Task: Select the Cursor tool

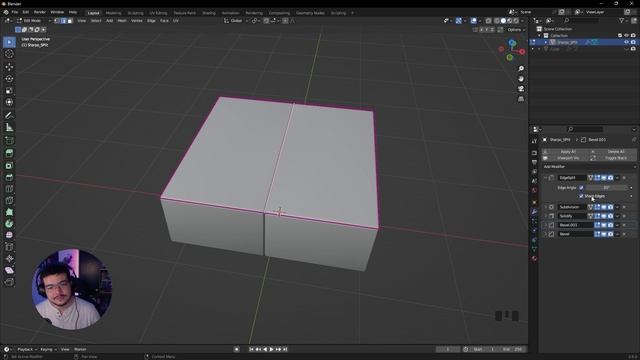Action: click(x=9, y=54)
